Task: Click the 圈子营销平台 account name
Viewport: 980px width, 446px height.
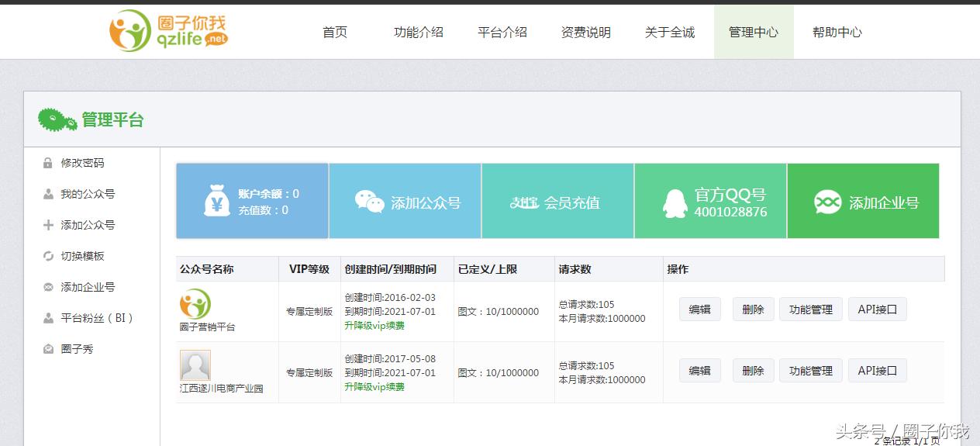Action: [x=208, y=327]
